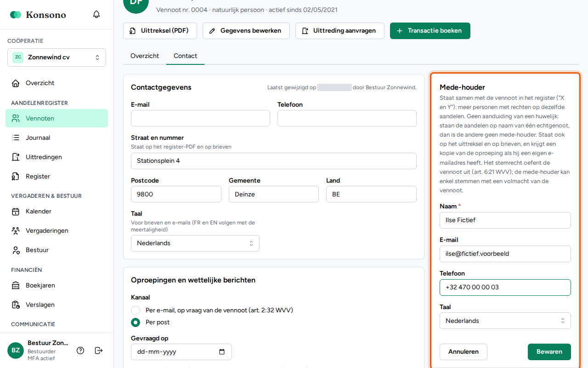Click the 'Laatst gewijzigd op' note
The image size is (588, 368).
(x=342, y=87)
